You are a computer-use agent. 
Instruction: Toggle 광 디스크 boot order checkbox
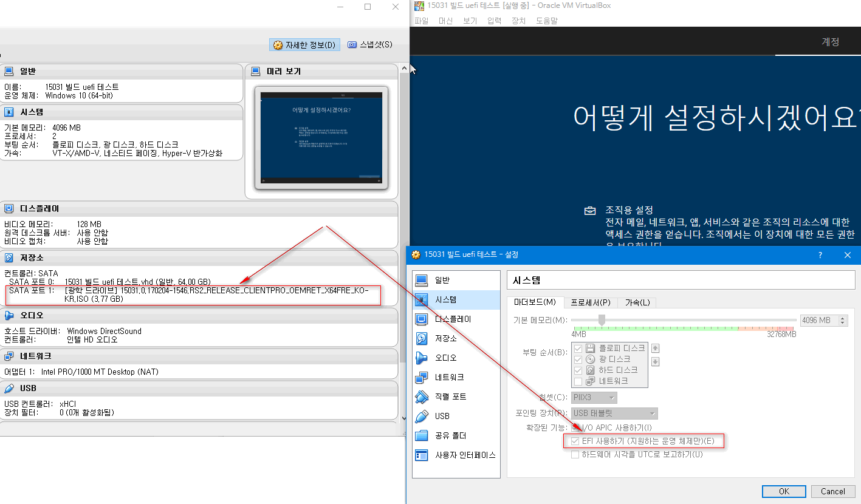[578, 359]
